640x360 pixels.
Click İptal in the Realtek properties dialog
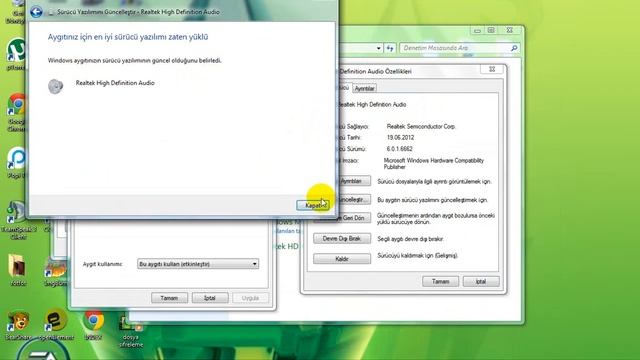(481, 281)
